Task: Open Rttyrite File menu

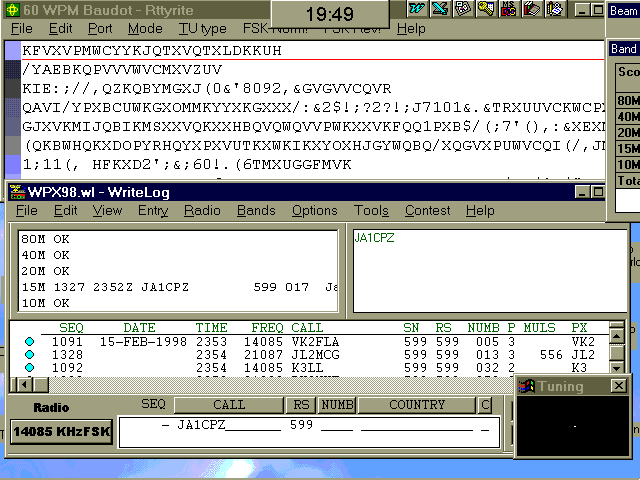Action: tap(22, 29)
